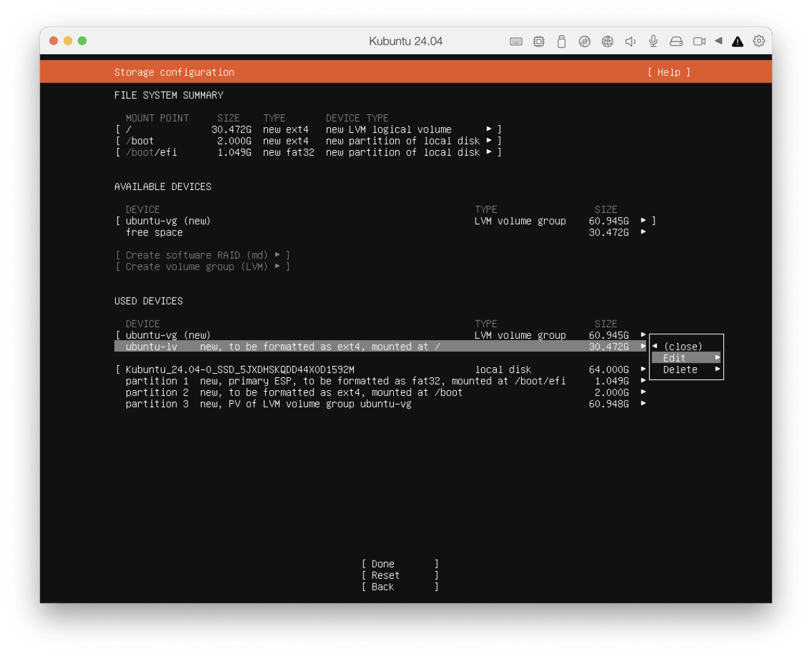
Task: Click the Done button
Action: coord(400,564)
